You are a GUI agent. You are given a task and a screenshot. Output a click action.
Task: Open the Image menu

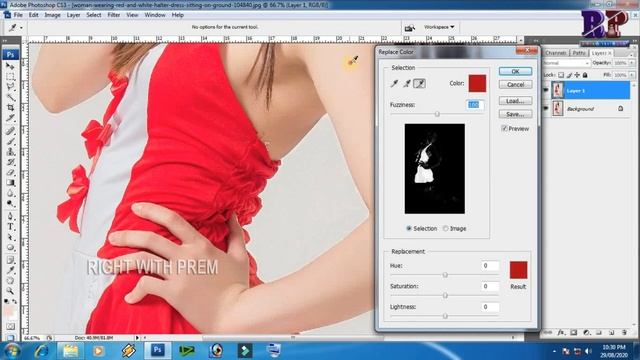coord(52,15)
